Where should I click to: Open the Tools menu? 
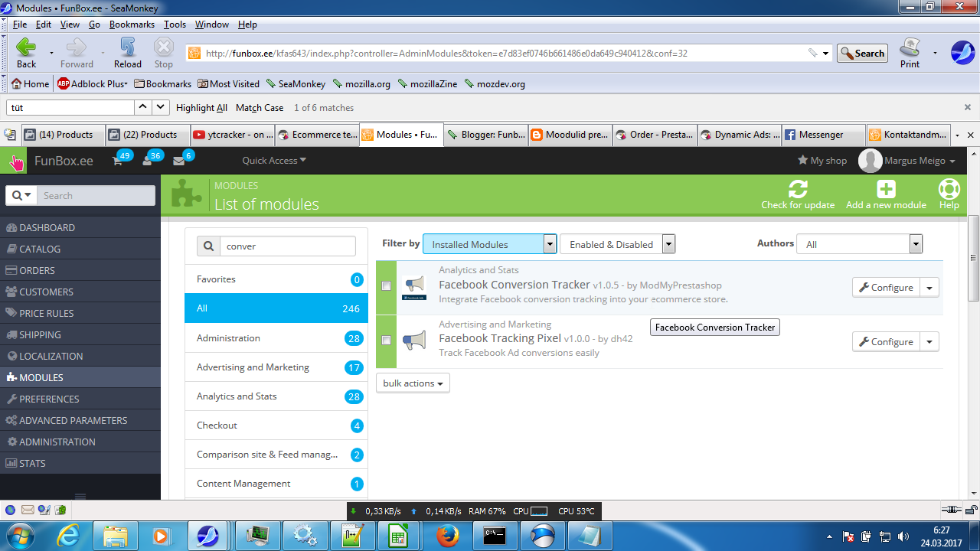coord(175,24)
